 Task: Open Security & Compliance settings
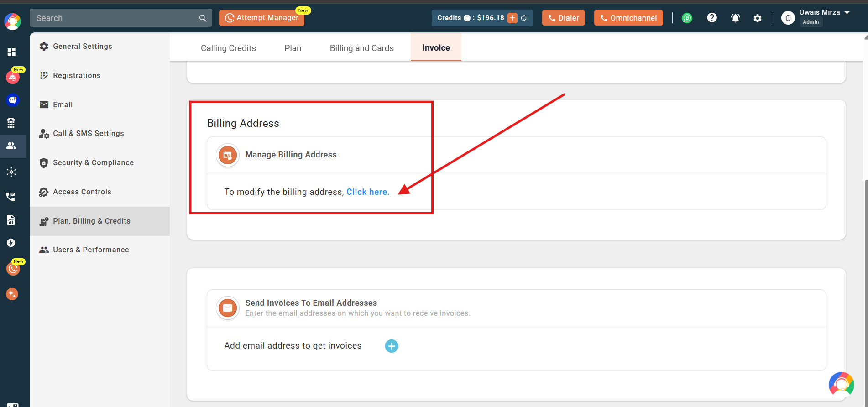point(99,163)
